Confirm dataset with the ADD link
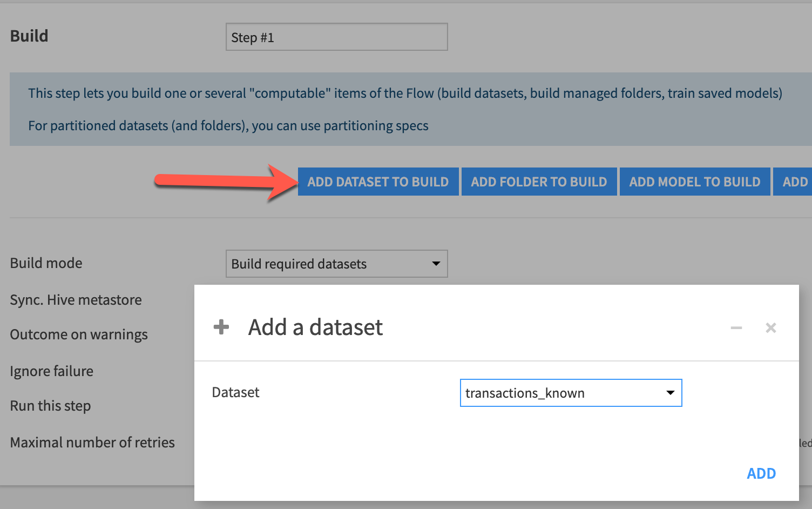 761,473
